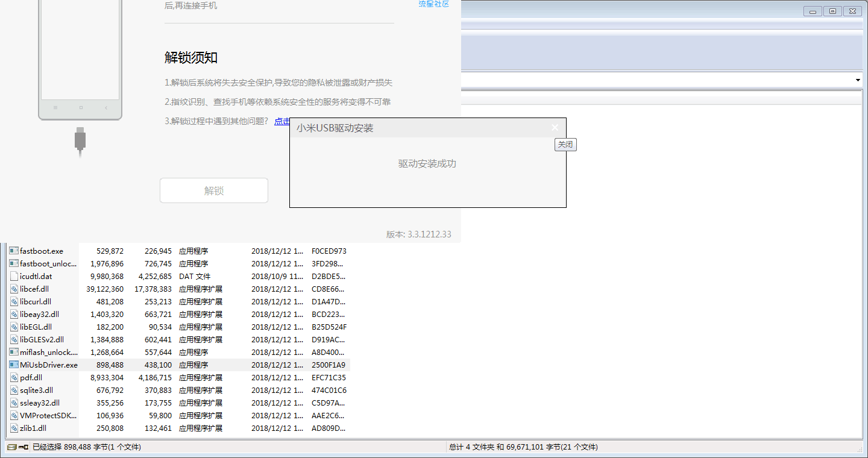This screenshot has width=868, height=458.
Task: Click the 小米USB驱动安装 dialog title
Action: coord(335,128)
